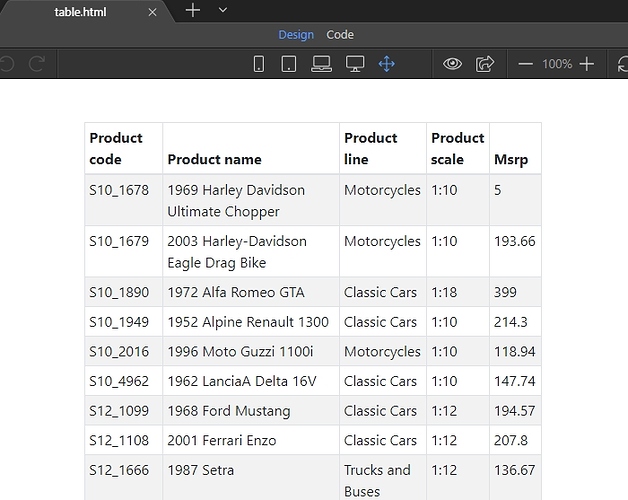Click the redo arrow icon
This screenshot has height=500, width=628.
click(x=37, y=64)
